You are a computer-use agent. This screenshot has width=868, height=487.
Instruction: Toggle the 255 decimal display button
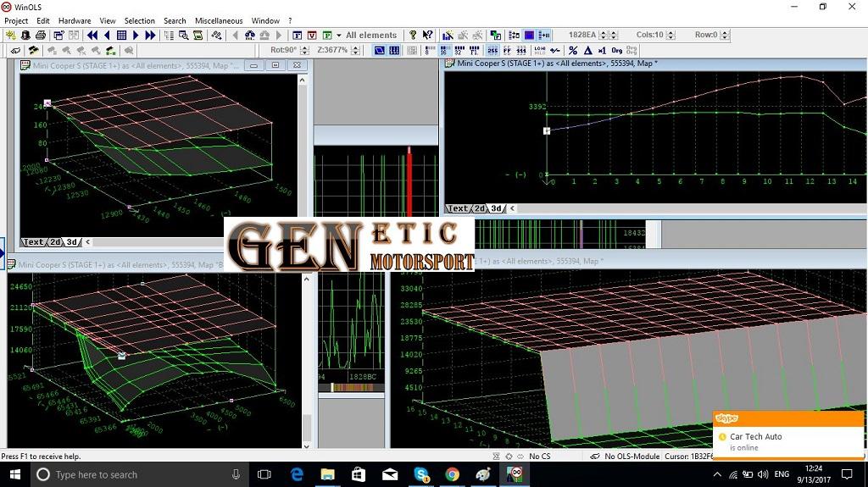point(492,51)
